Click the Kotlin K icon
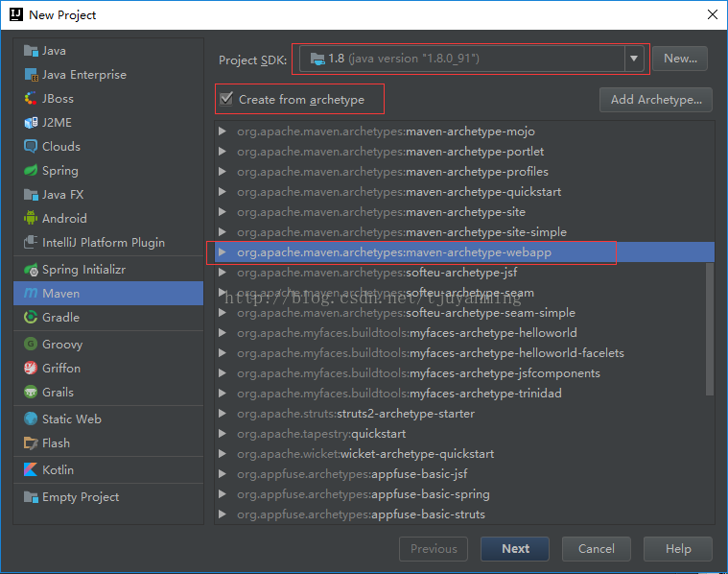728x574 pixels. coord(31,470)
